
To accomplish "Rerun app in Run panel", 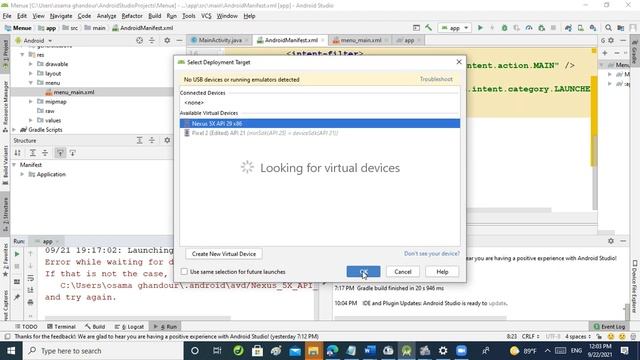I will pyautogui.click(x=17, y=254).
